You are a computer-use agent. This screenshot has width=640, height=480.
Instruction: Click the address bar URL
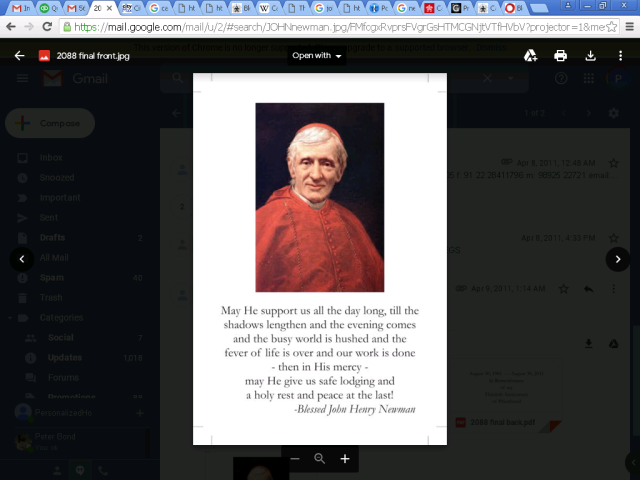[340, 27]
